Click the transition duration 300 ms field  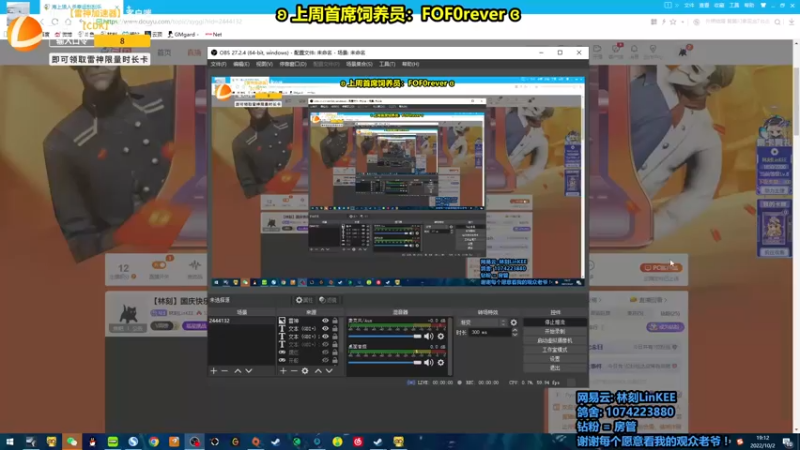click(489, 332)
